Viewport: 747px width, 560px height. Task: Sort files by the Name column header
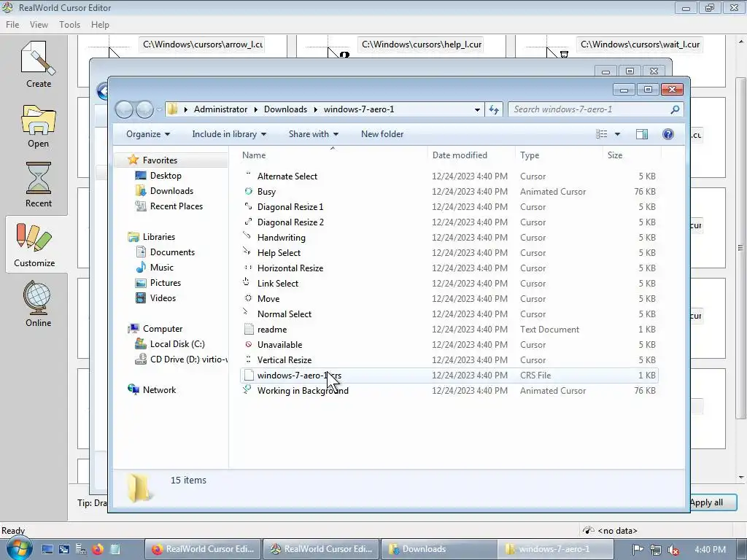[x=333, y=155]
